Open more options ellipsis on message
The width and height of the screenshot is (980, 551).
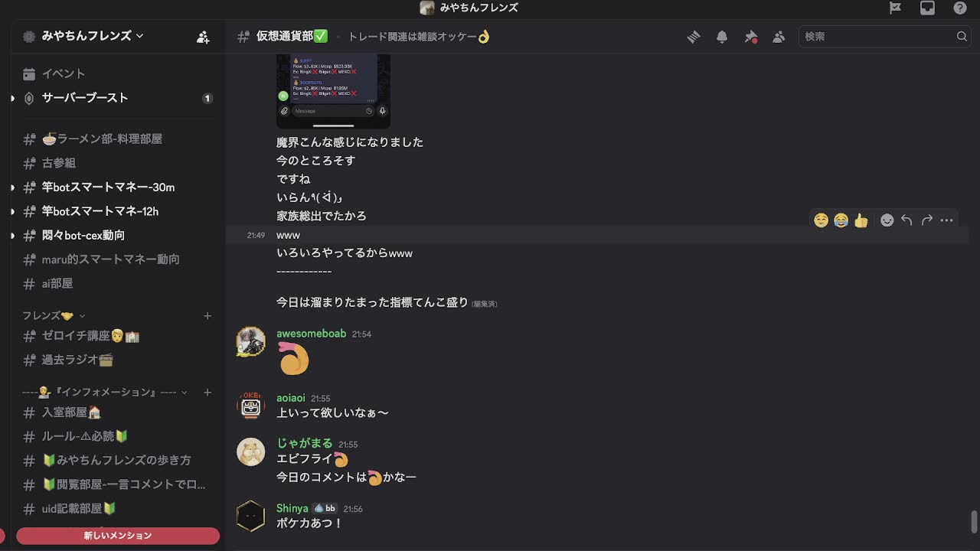(x=947, y=220)
